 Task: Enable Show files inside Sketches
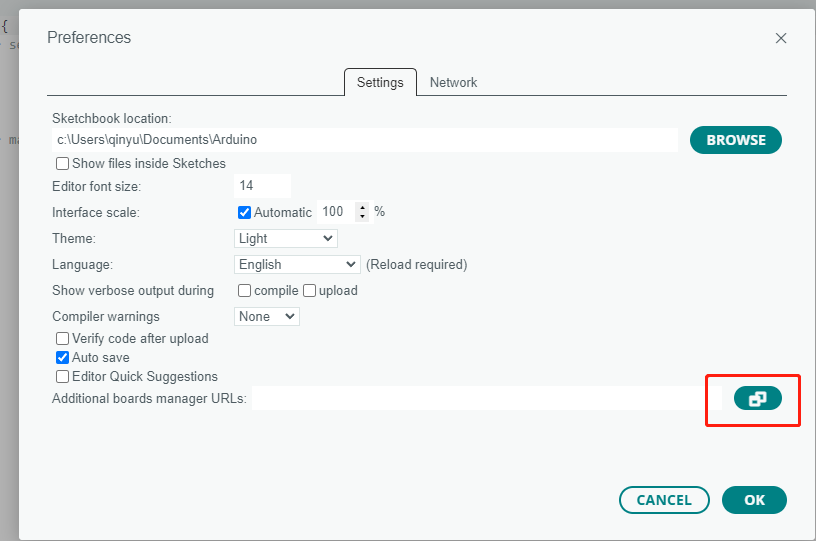click(63, 164)
